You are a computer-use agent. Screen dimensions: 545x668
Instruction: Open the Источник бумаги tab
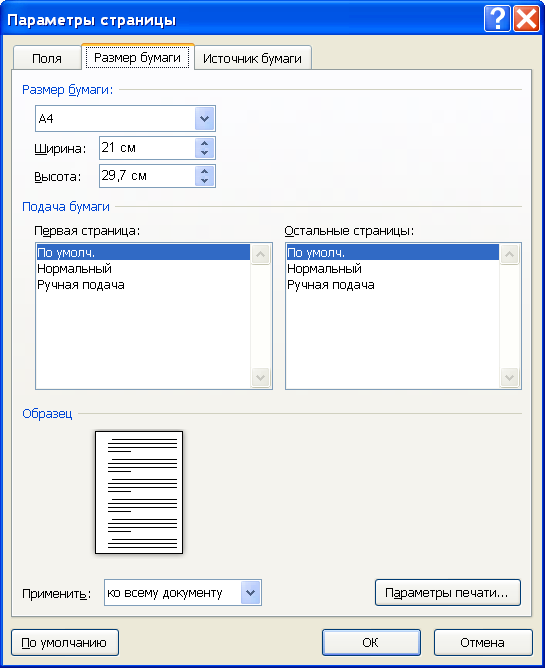[x=252, y=58]
